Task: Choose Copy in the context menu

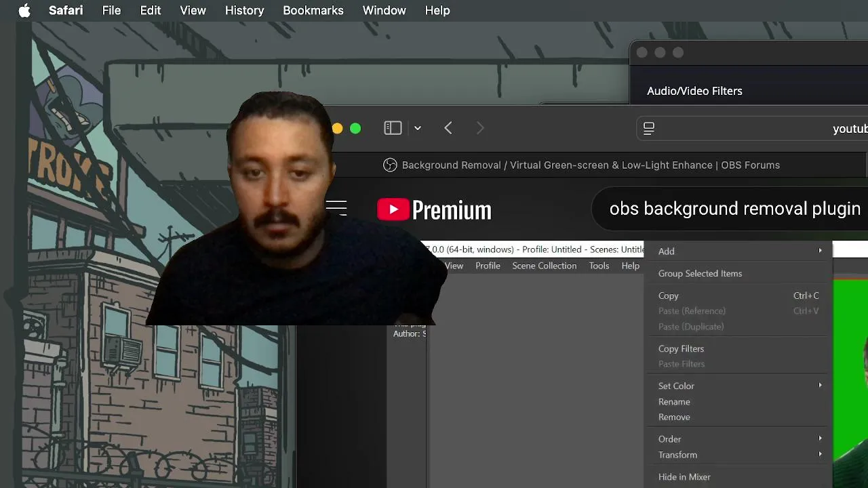Action: pos(738,296)
